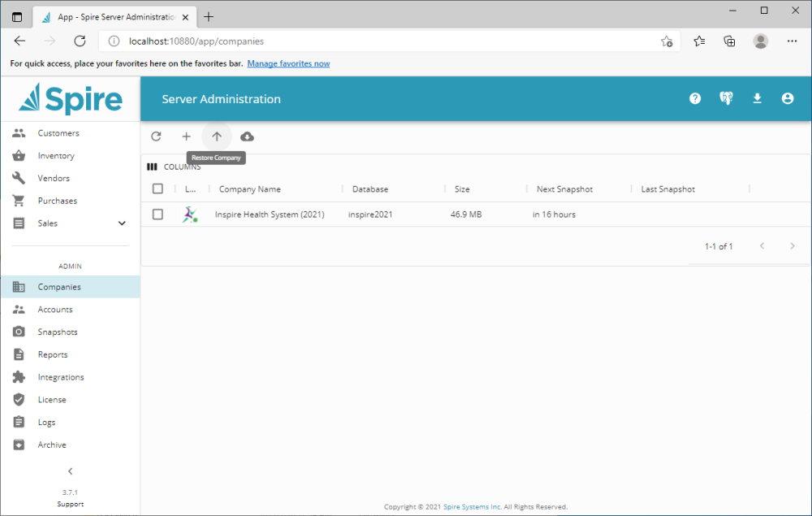Click the Manage favorites now link
The width and height of the screenshot is (812, 516).
tap(288, 63)
